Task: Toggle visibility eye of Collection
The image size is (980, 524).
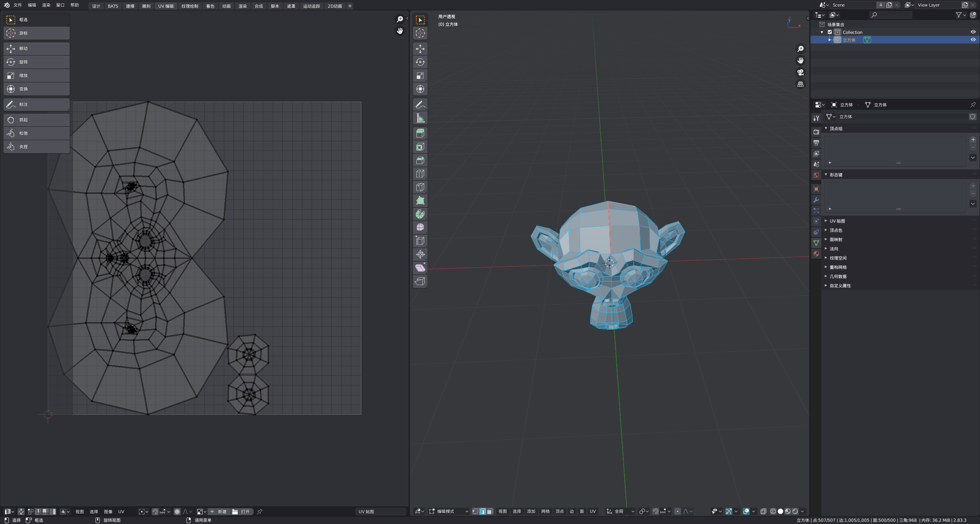Action: point(973,32)
